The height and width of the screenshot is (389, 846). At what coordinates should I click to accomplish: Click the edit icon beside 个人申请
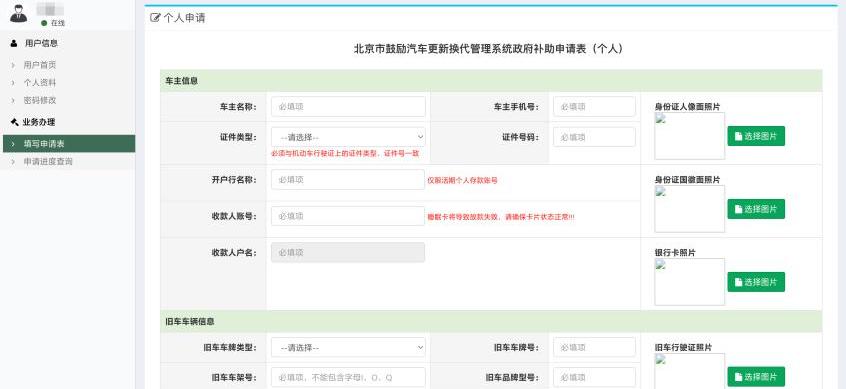click(x=155, y=18)
